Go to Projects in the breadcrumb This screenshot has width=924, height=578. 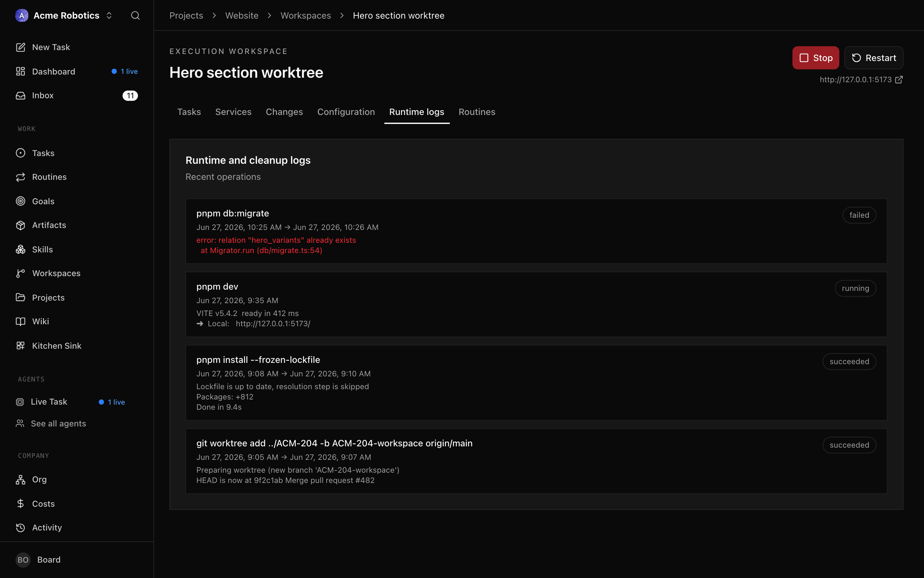tap(186, 16)
